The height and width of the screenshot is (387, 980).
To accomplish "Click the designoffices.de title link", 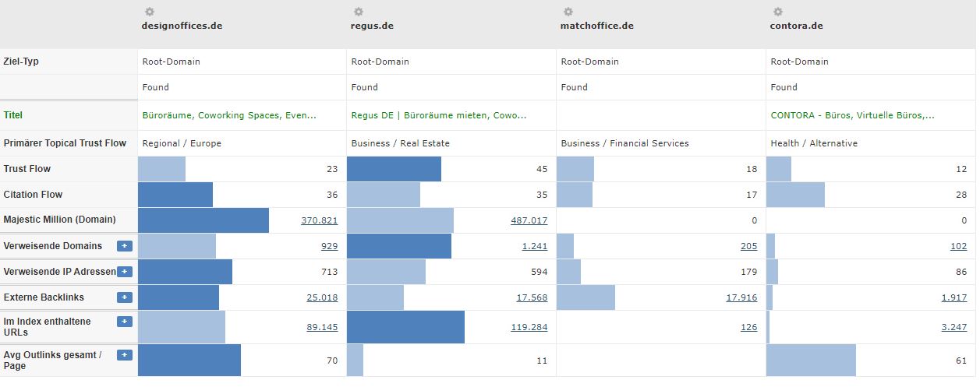I will coord(229,115).
